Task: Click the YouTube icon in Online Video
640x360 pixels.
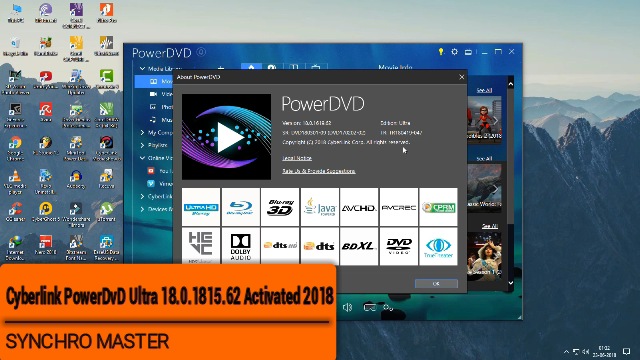Action: [151, 171]
